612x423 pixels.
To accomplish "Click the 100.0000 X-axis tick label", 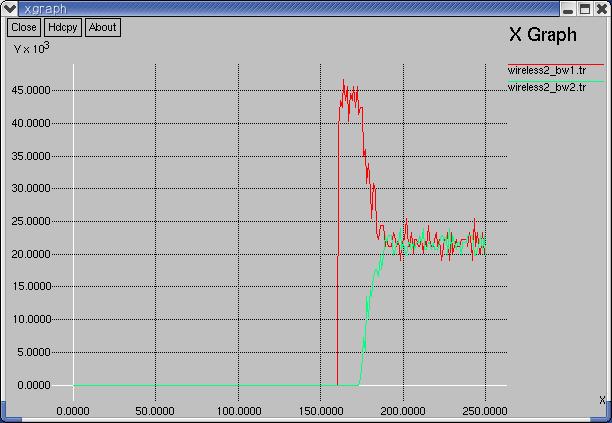I will [x=239, y=411].
